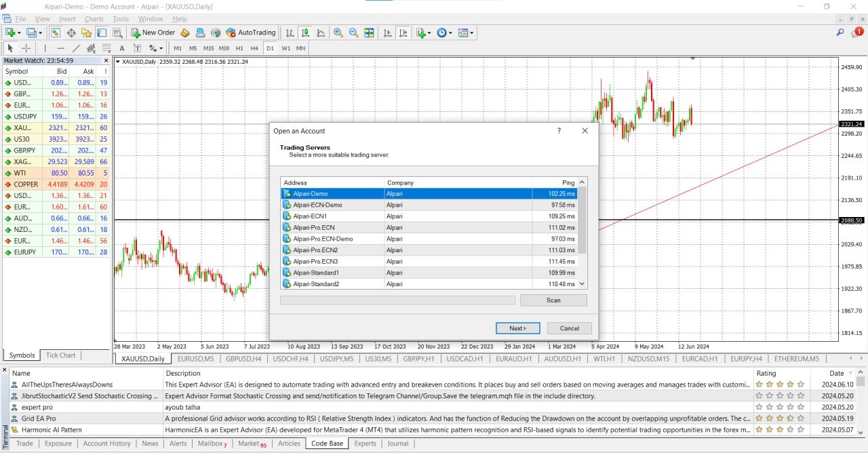The image size is (868, 453).
Task: Open the Insert menu
Action: (67, 19)
